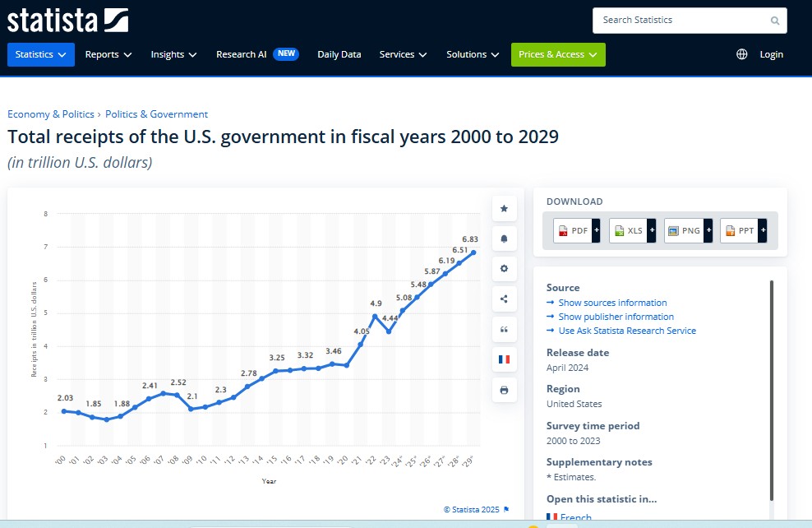The image size is (812, 528).
Task: Download the chart as PDF
Action: coord(576,230)
